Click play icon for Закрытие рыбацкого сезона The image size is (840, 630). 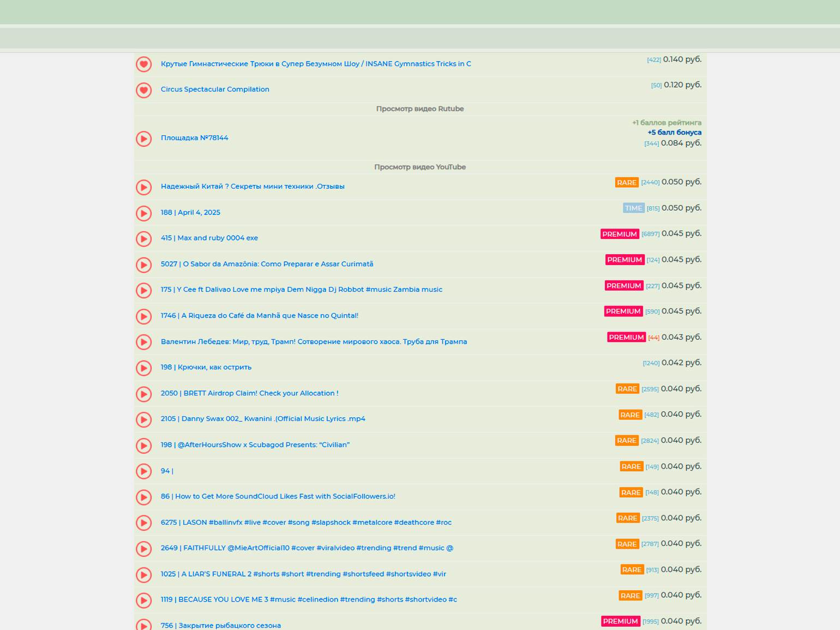pyautogui.click(x=144, y=625)
